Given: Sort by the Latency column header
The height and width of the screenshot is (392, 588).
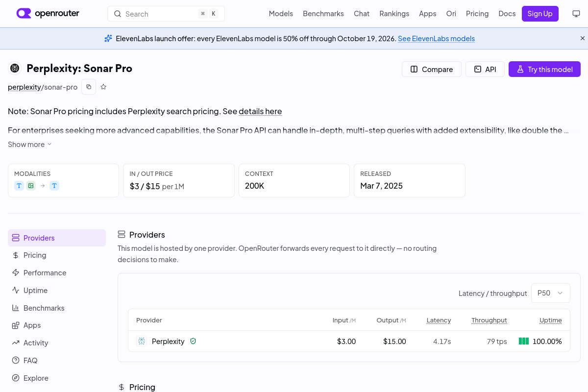Looking at the screenshot, I should pos(439,320).
